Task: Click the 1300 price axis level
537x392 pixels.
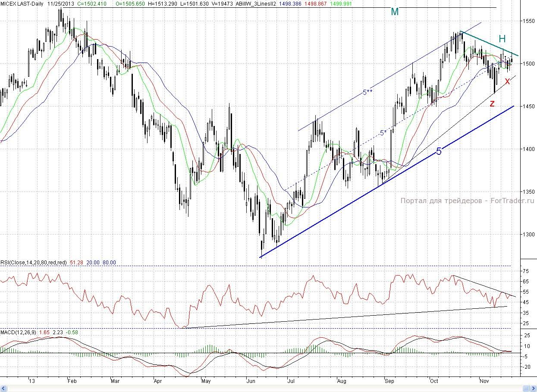Action: tap(529, 235)
